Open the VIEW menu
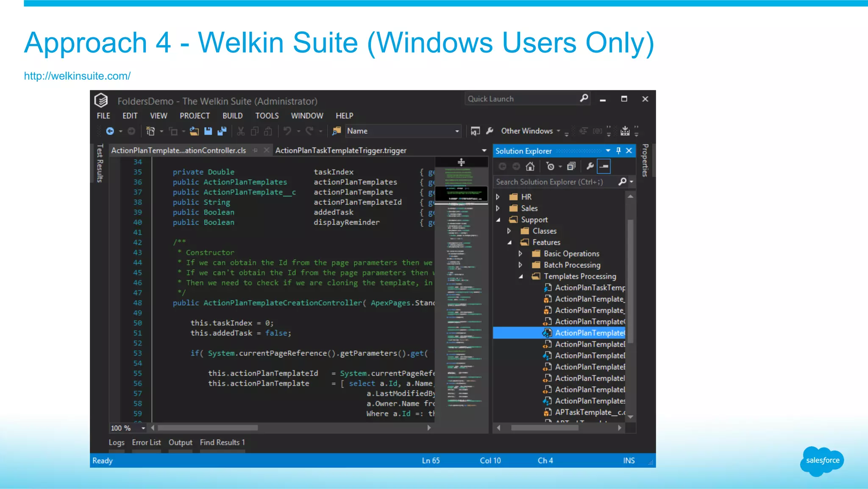Screen dimensions: 868x489 click(159, 116)
